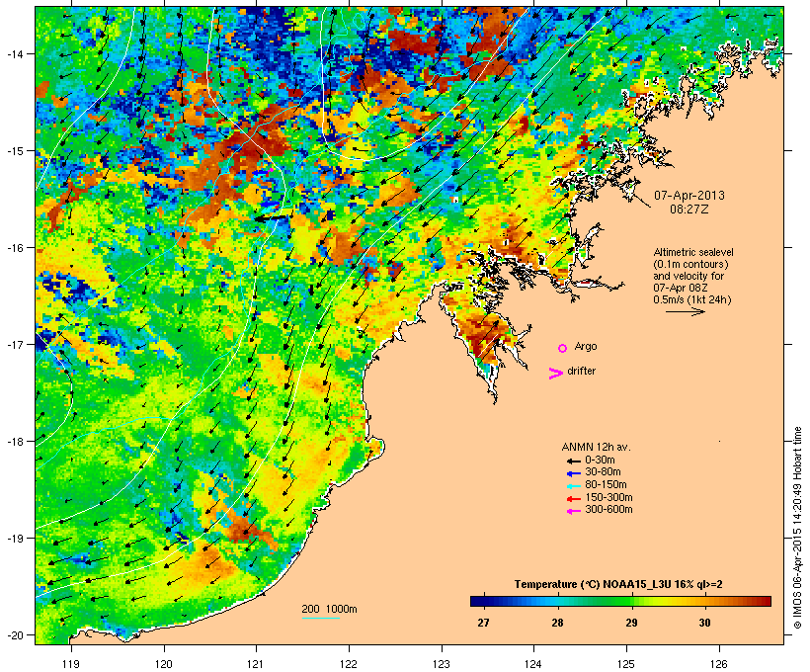Click the '80-150m' depth label
Image resolution: width=810 pixels, height=672 pixels.
pos(606,485)
